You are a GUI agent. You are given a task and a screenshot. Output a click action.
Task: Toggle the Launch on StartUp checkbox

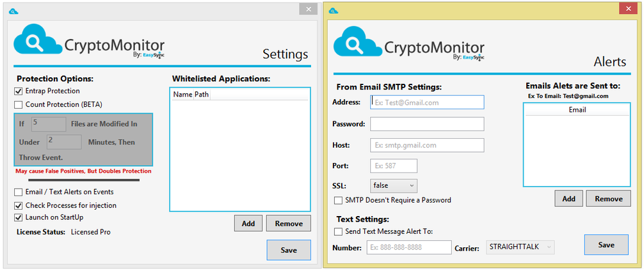(x=18, y=217)
